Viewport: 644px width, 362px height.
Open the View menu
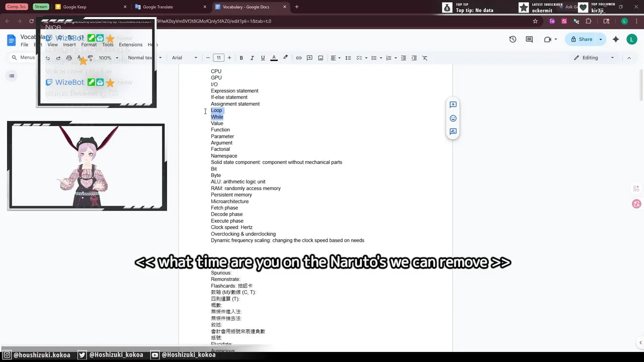tap(52, 45)
